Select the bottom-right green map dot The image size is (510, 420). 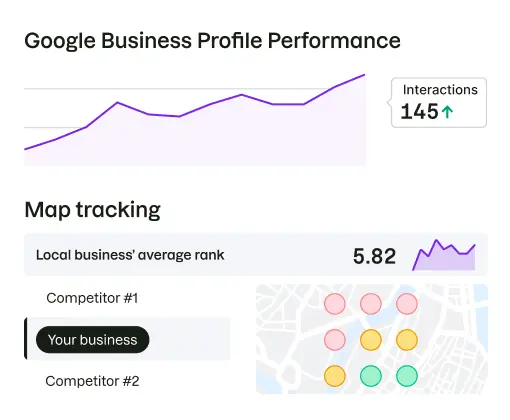(407, 376)
